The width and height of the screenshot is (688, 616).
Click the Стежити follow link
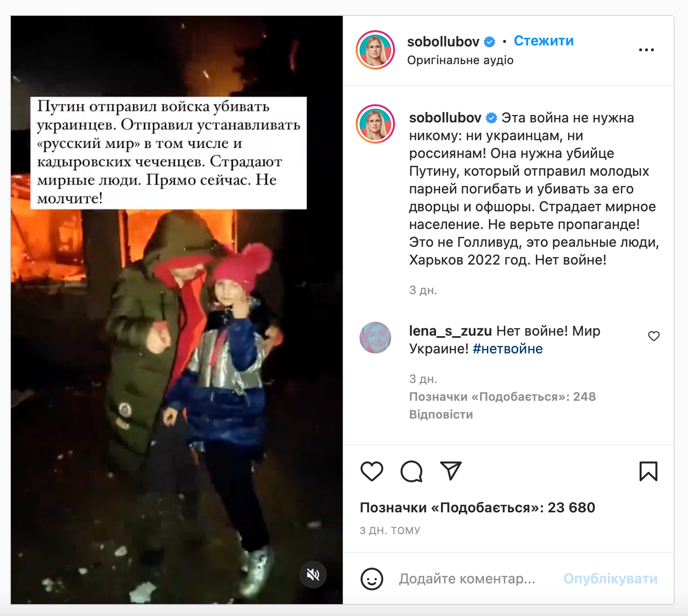[x=543, y=41]
